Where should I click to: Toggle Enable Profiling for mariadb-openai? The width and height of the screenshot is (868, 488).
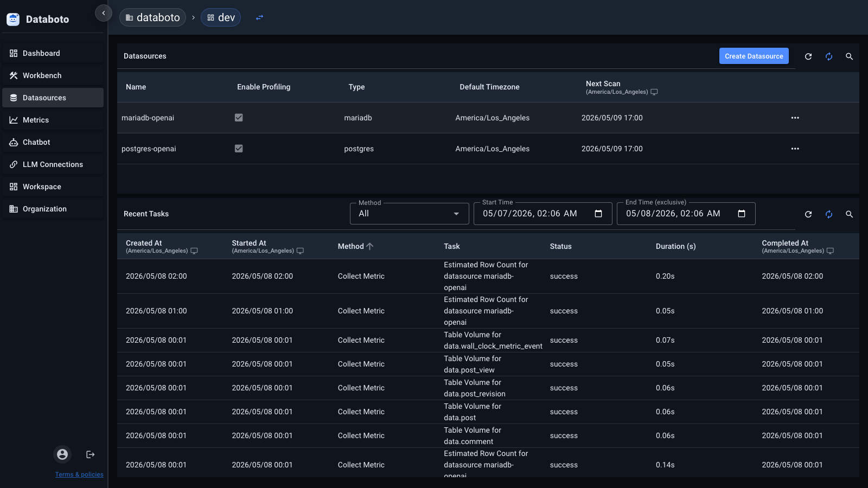coord(239,118)
